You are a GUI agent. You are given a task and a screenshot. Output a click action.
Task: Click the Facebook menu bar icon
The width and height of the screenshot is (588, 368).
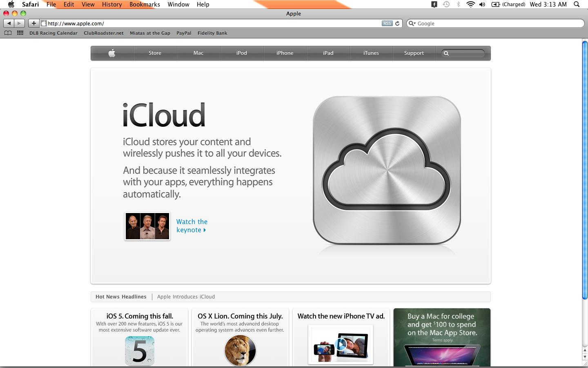434,4
